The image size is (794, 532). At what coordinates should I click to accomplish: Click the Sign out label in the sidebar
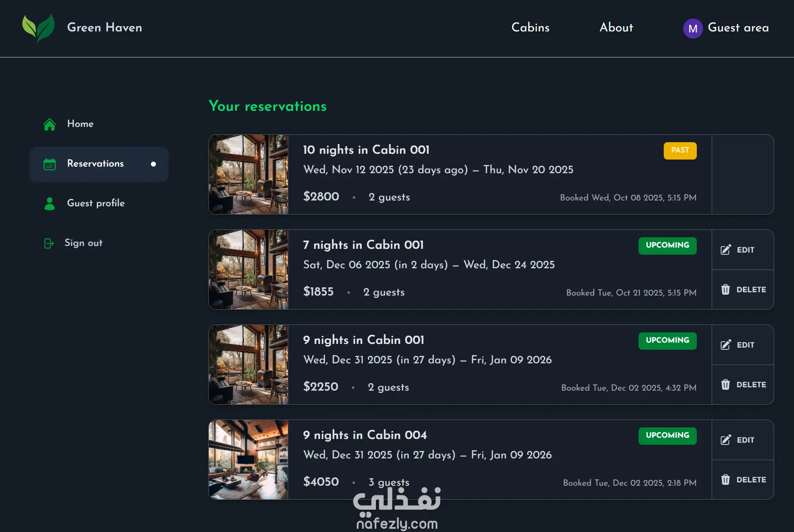point(84,243)
